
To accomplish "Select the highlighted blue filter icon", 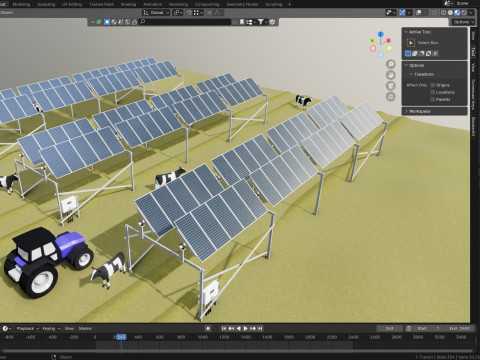I will [x=107, y=22].
